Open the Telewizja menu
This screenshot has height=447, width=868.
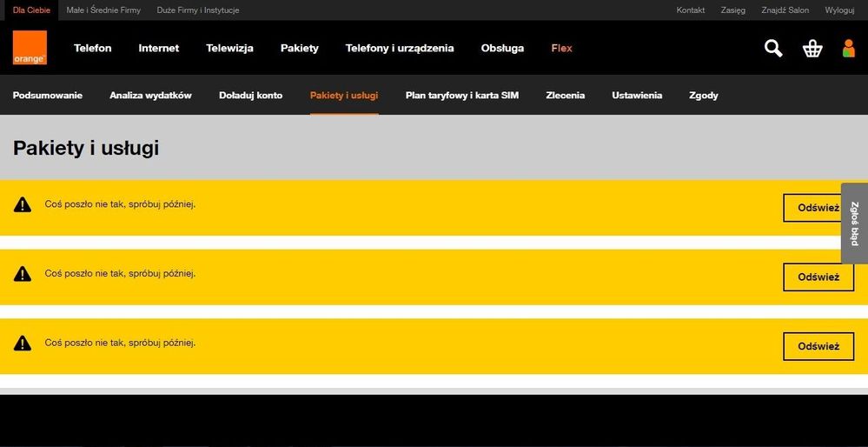(229, 49)
